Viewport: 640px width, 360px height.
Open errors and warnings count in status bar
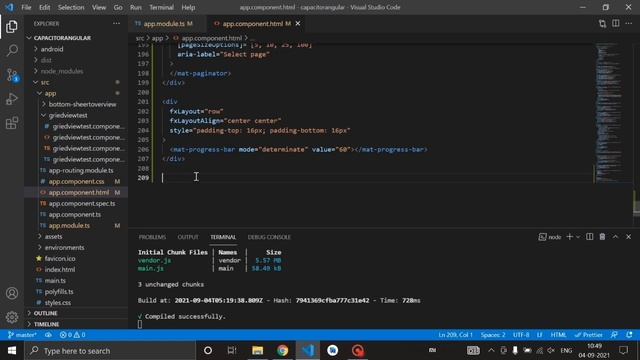73,335
